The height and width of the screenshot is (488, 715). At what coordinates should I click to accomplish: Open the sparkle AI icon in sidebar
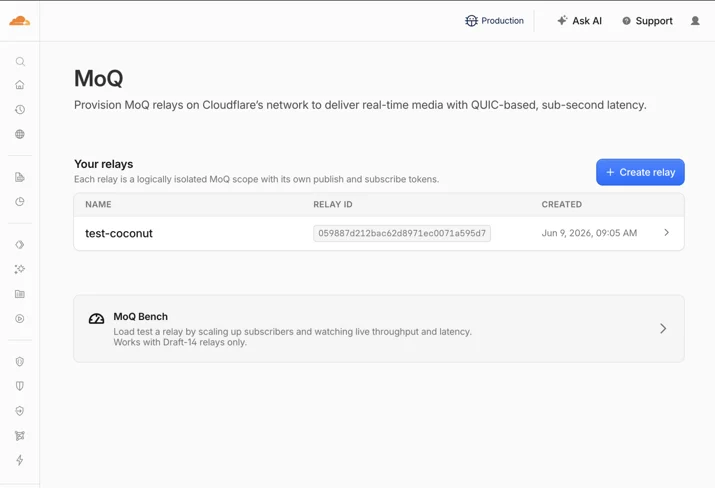tap(20, 269)
